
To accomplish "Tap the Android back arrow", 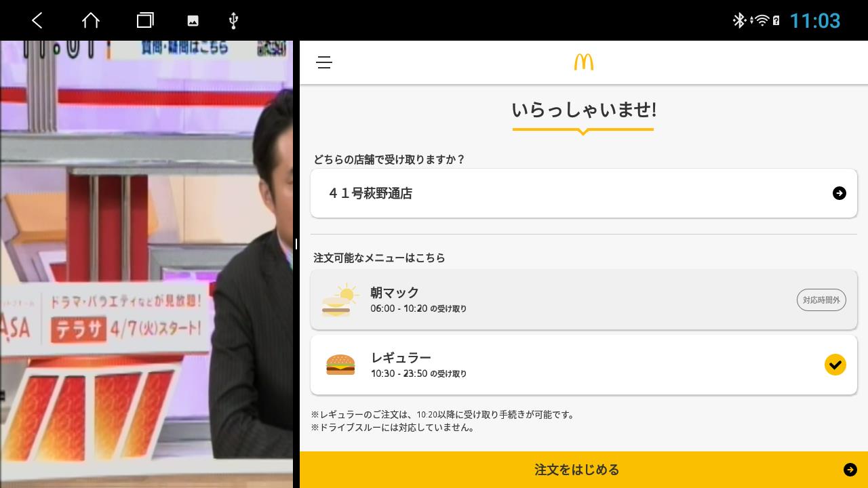I will click(37, 20).
